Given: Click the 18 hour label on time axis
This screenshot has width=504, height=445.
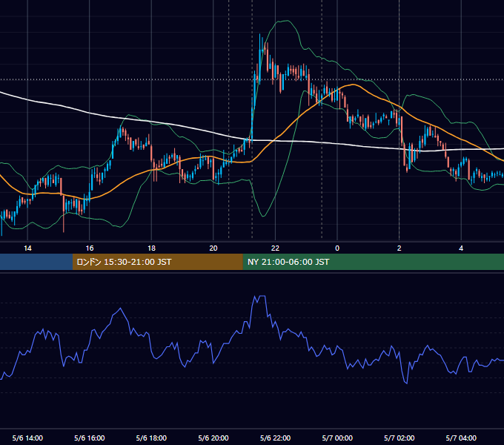Looking at the screenshot, I should pos(151,248).
